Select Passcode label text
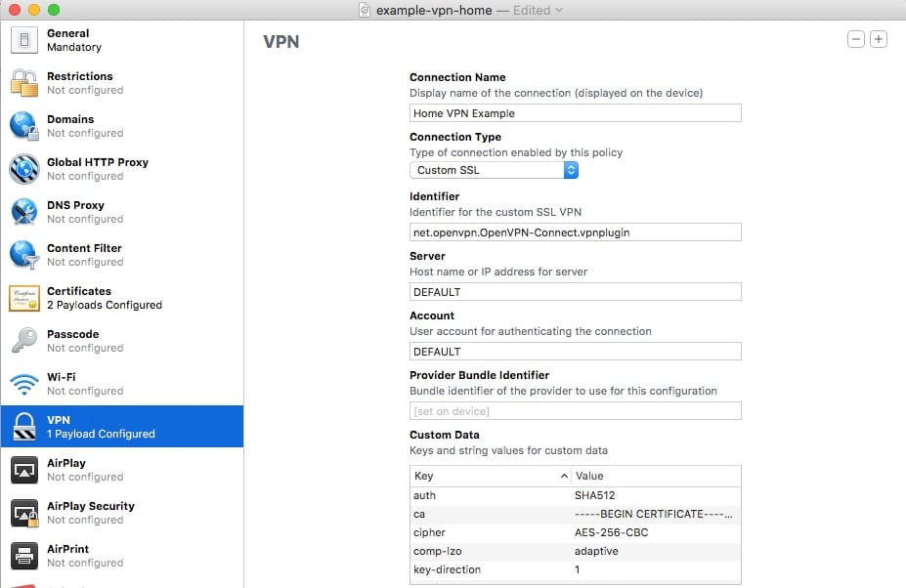The width and height of the screenshot is (906, 588). pos(72,334)
